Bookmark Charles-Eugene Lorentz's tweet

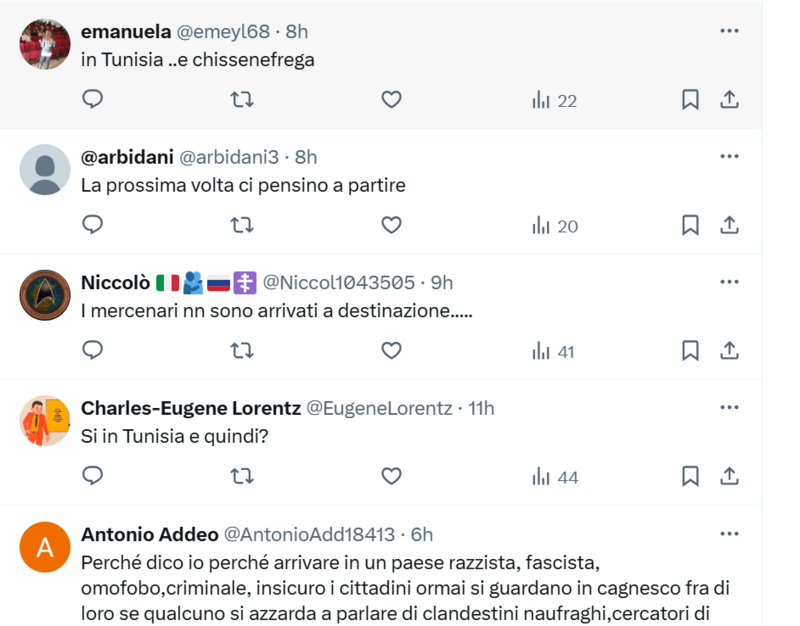coord(690,476)
